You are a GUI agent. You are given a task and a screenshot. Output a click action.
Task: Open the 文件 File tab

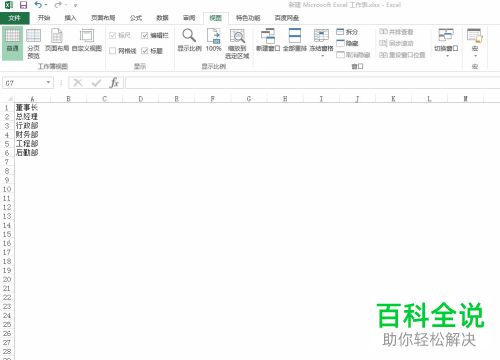pyautogui.click(x=15, y=18)
